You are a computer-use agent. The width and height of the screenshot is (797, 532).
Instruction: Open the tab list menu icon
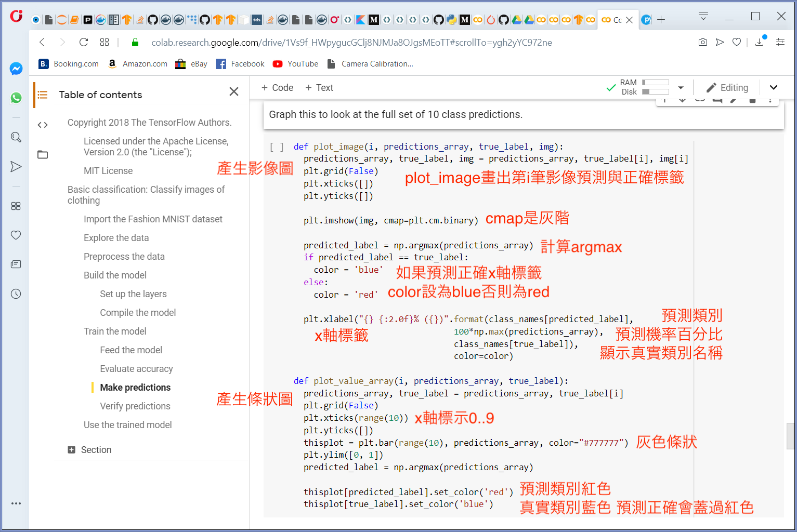tap(703, 16)
